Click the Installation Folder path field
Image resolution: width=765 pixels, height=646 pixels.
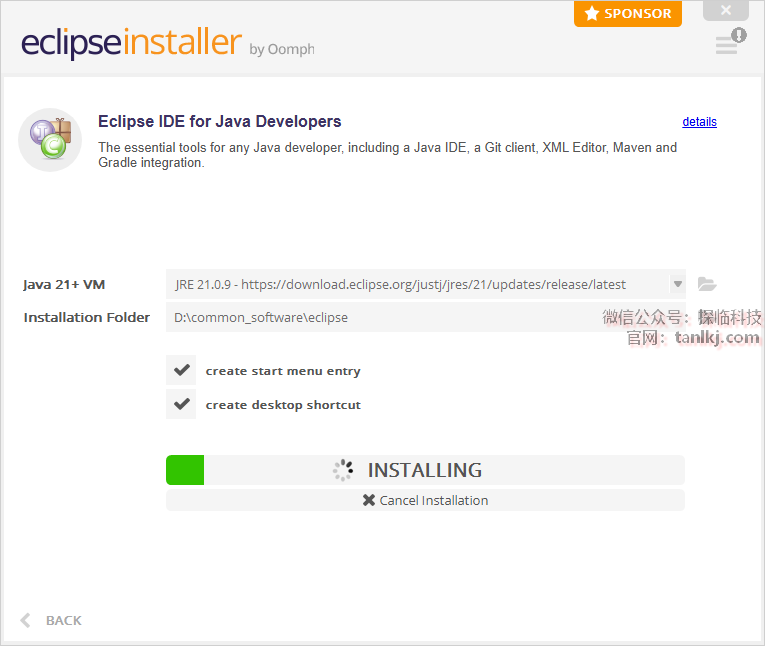pyautogui.click(x=425, y=317)
